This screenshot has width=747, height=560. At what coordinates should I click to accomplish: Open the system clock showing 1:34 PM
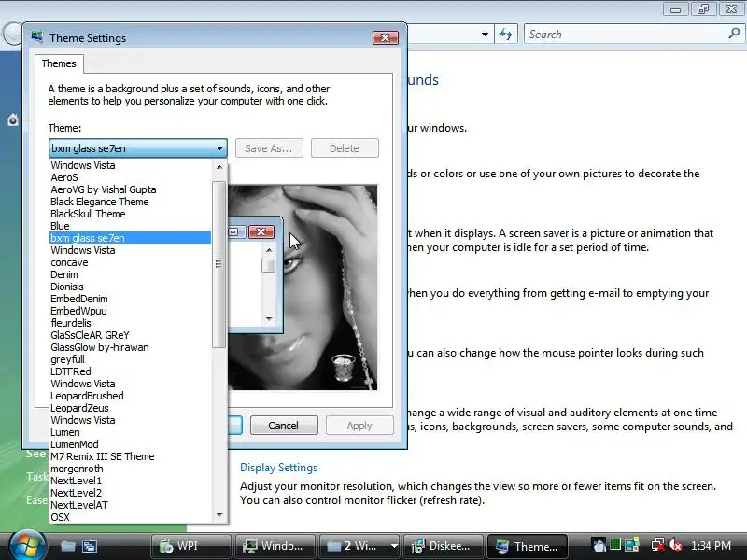click(x=711, y=546)
